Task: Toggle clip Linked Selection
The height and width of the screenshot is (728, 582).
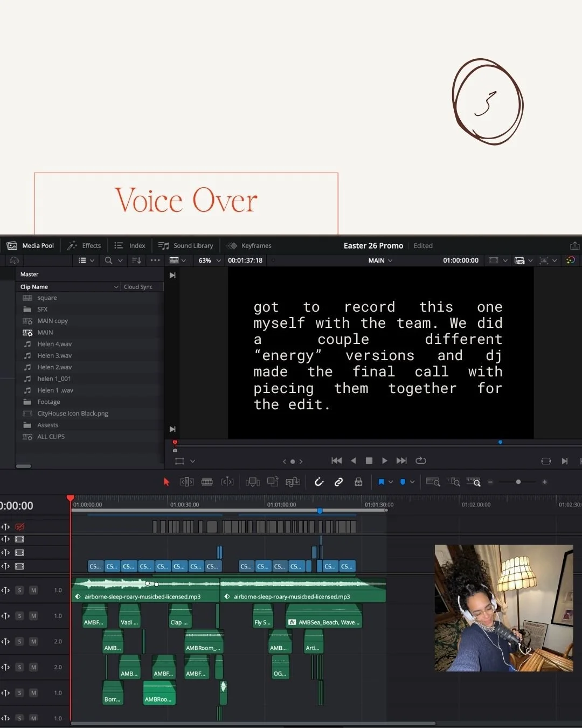Action: pyautogui.click(x=338, y=482)
